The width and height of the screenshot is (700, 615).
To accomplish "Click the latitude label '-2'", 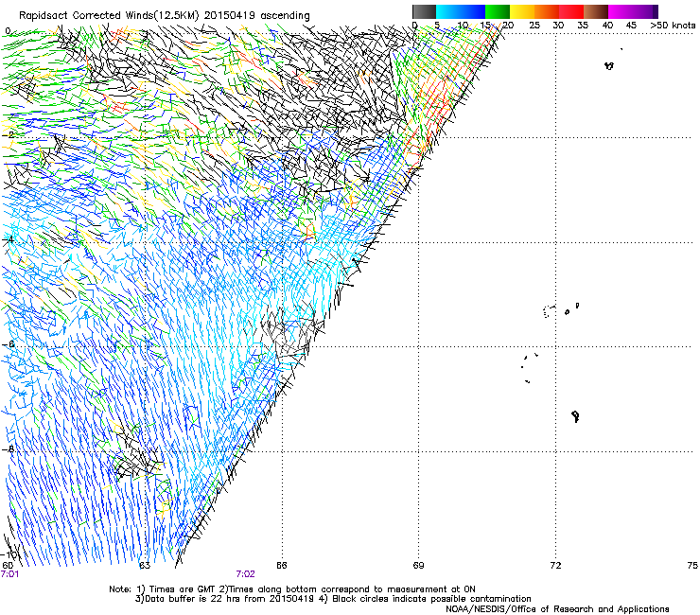I will coord(8,135).
